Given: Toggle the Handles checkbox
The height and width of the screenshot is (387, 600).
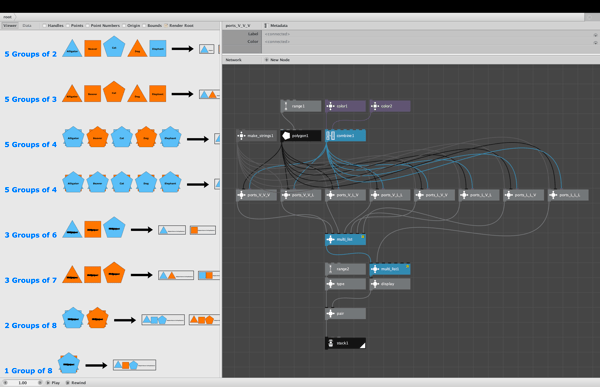Looking at the screenshot, I should pyautogui.click(x=44, y=26).
